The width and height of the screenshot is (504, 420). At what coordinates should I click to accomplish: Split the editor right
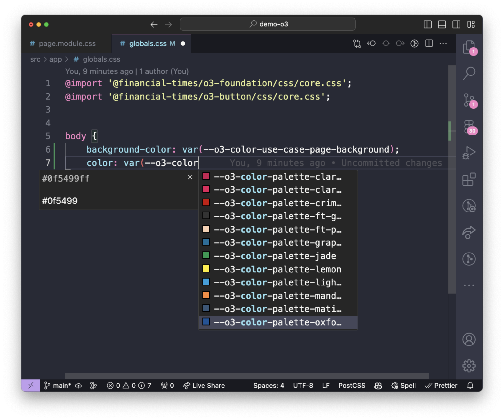[429, 43]
